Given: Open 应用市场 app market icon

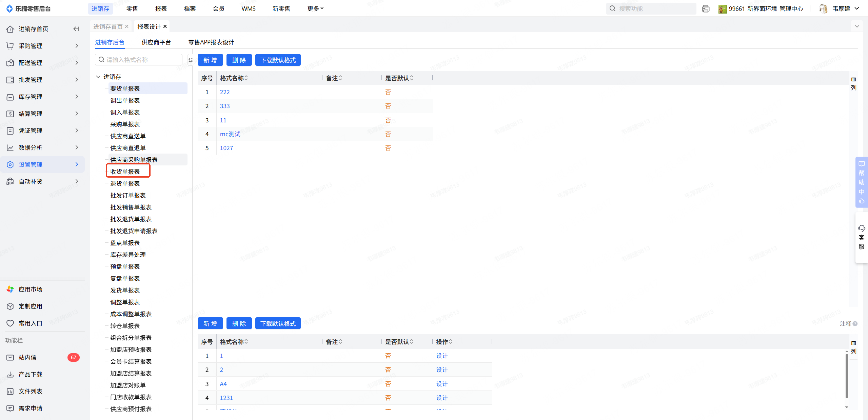Looking at the screenshot, I should click(x=10, y=289).
